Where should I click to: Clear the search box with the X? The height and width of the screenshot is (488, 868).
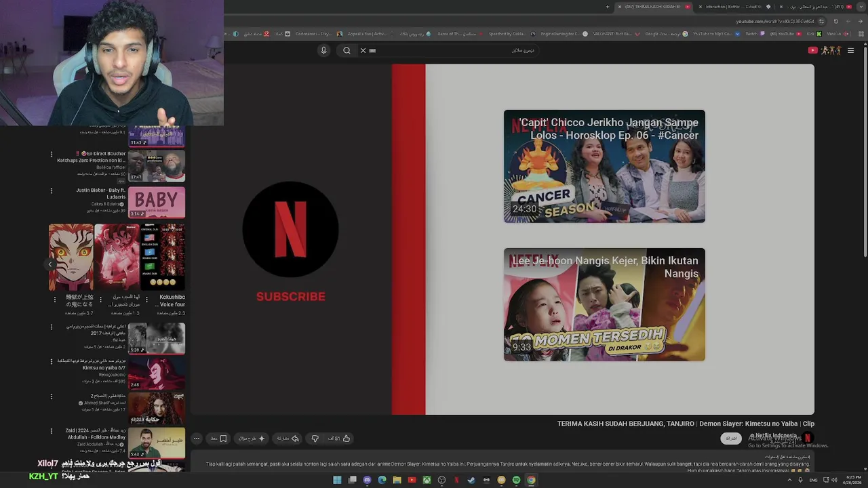pyautogui.click(x=363, y=50)
